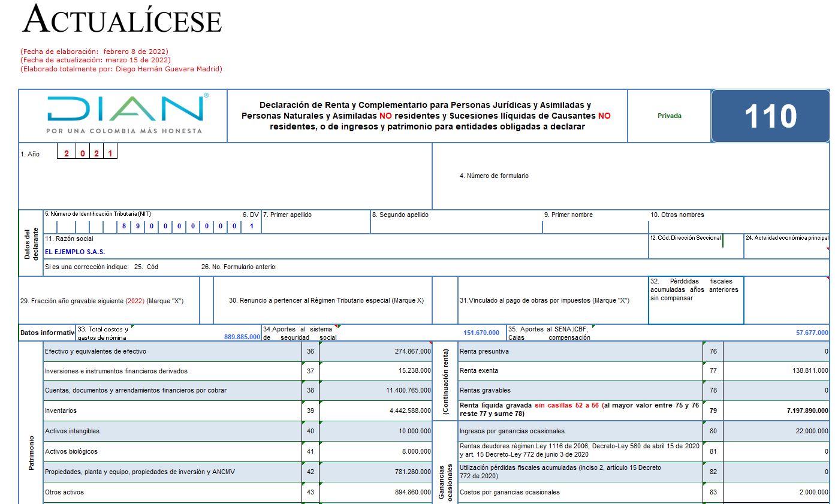Click the '7. Primer apellido' field
This screenshot has width=835, height=504.
[x=316, y=222]
